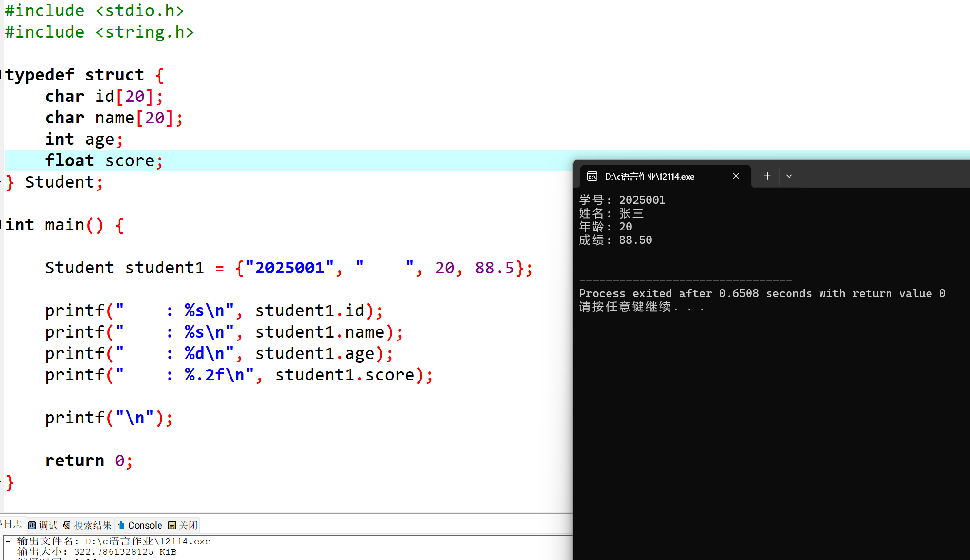This screenshot has height=560, width=970.
Task: Collapse the typedef struct code fold marker
Action: click(1, 74)
